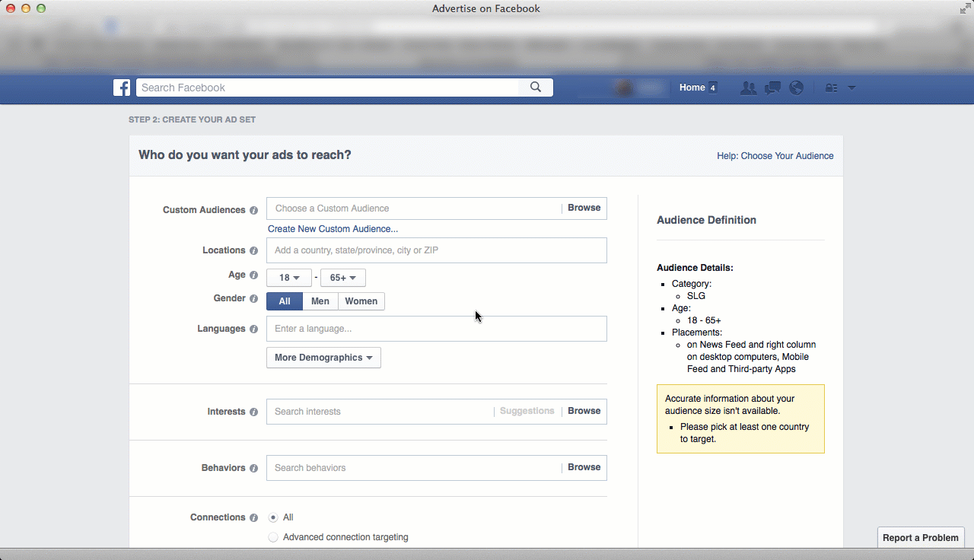Click the Audience Details: label
974x560 pixels.
[695, 268]
